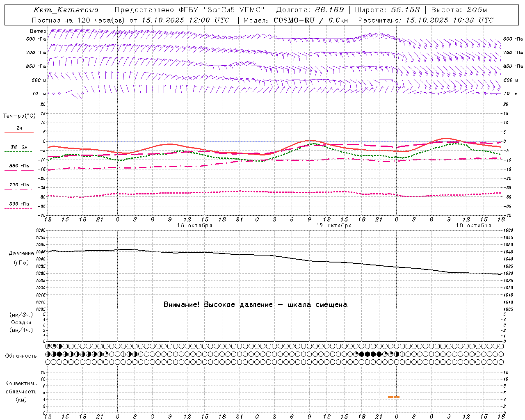Select the Тем-ра(°C) legend title
This screenshot has width=525, height=420.
coord(19,116)
